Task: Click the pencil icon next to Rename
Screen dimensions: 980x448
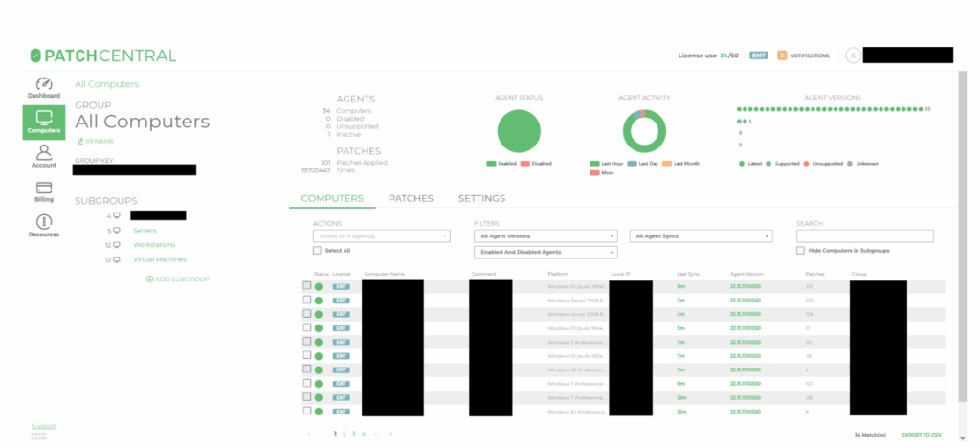Action: point(80,142)
